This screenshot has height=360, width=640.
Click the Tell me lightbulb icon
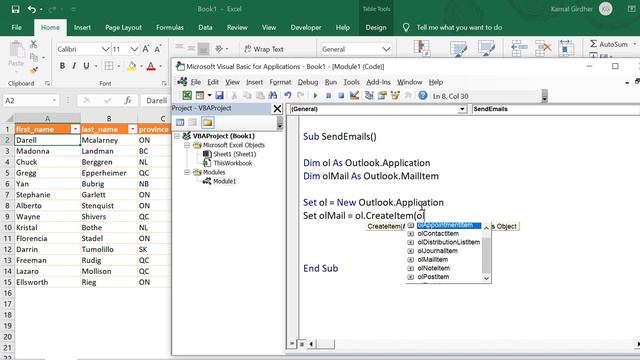click(x=406, y=27)
